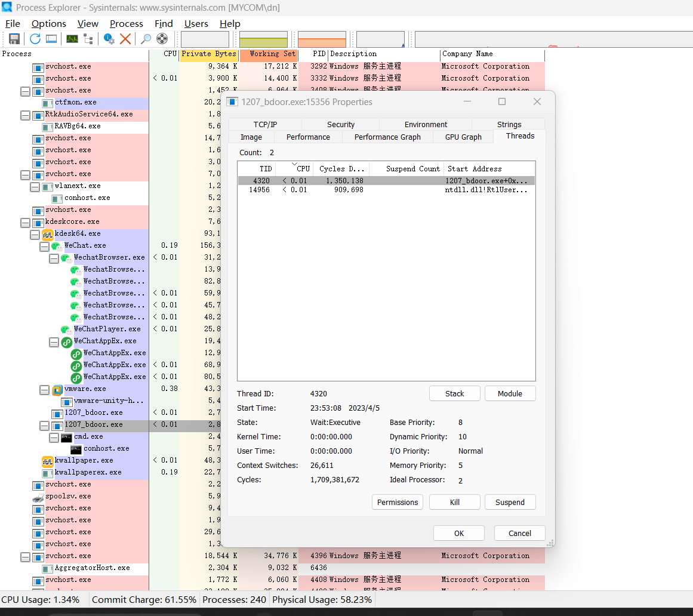Click the orange physical memory mini graph
This screenshot has width=693, height=616.
pyautogui.click(x=322, y=39)
